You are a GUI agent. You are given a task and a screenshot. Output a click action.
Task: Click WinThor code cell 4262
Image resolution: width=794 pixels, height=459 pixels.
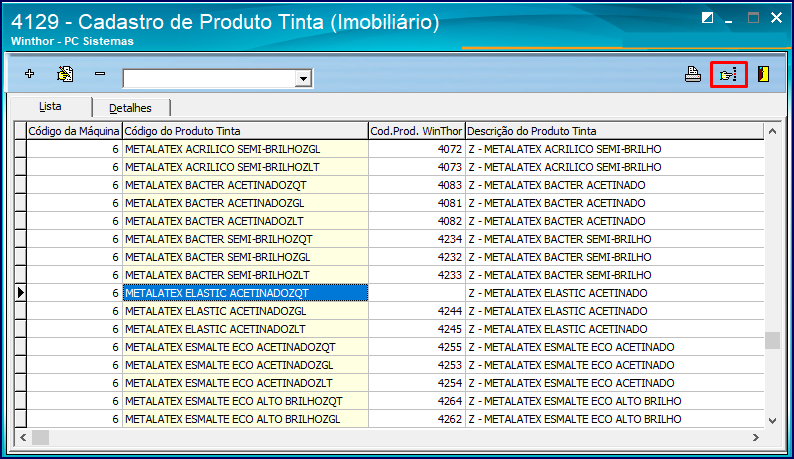coord(416,419)
